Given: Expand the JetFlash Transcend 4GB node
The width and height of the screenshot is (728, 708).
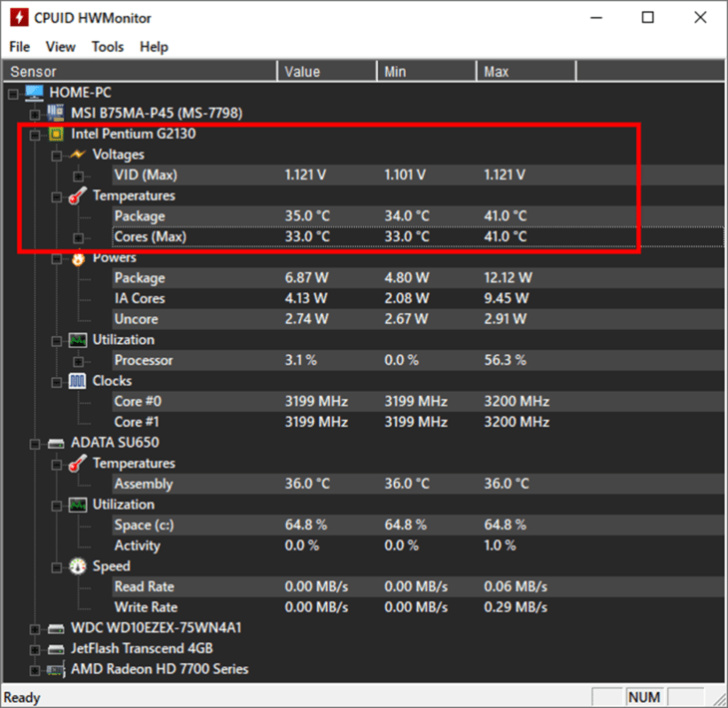Looking at the screenshot, I should 35,650.
